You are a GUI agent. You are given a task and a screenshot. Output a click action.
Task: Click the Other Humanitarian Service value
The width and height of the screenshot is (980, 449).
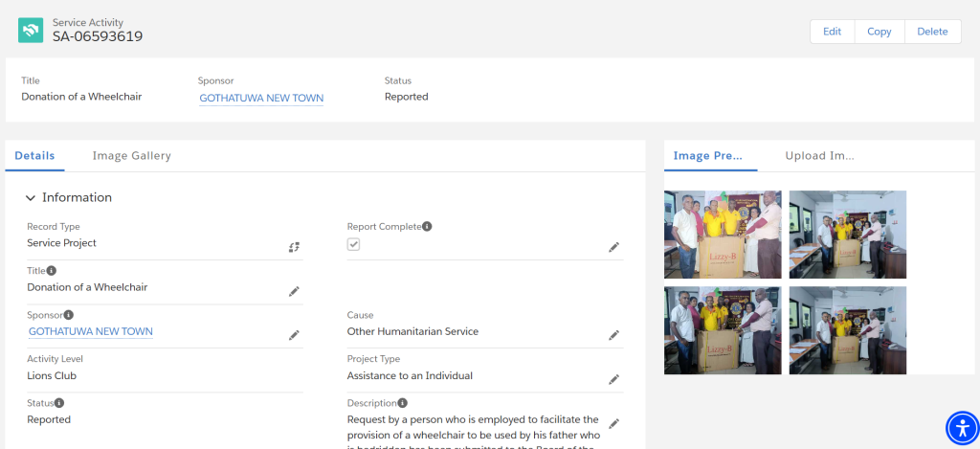click(412, 331)
